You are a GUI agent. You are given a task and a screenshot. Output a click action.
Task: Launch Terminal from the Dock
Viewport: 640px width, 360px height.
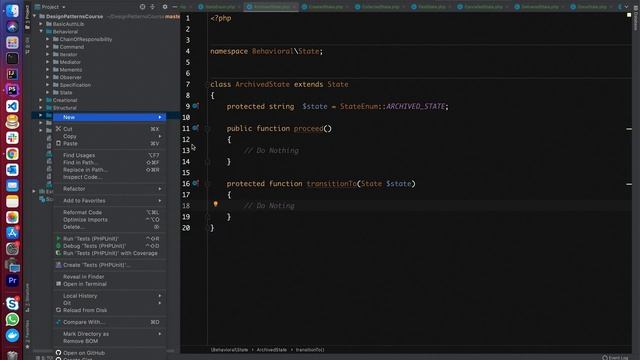click(x=12, y=58)
